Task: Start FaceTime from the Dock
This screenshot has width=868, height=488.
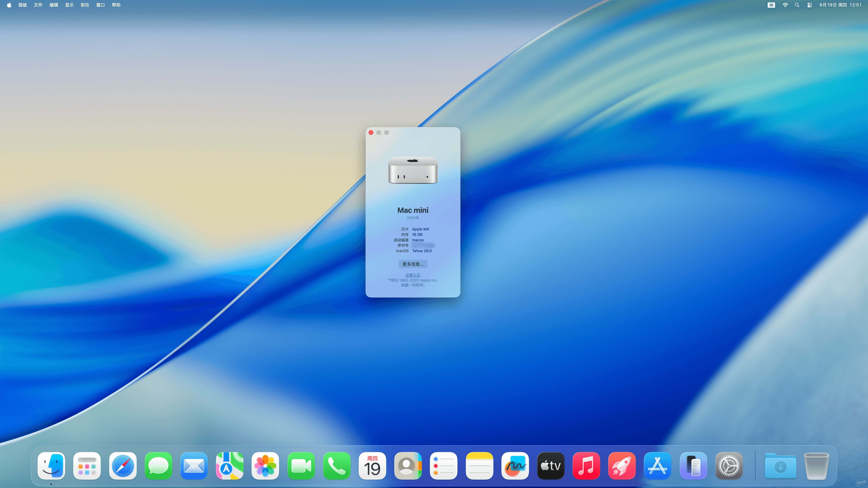Action: (x=301, y=466)
